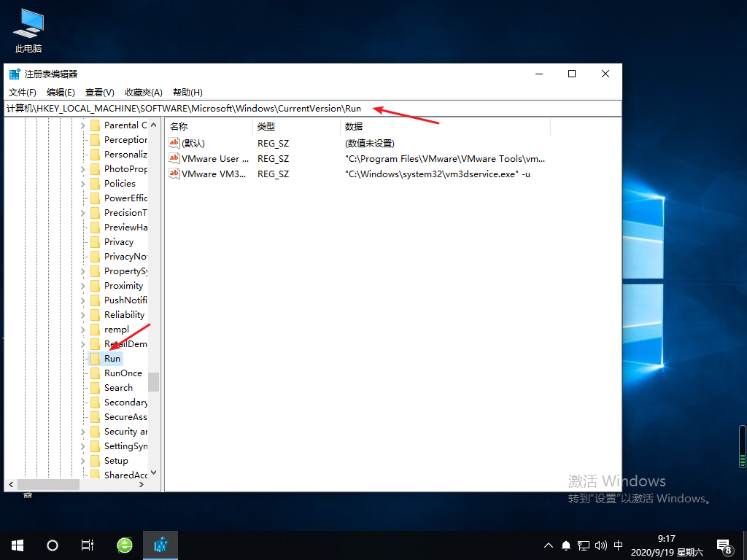
Task: Open Action Center from the system tray
Action: (724, 545)
